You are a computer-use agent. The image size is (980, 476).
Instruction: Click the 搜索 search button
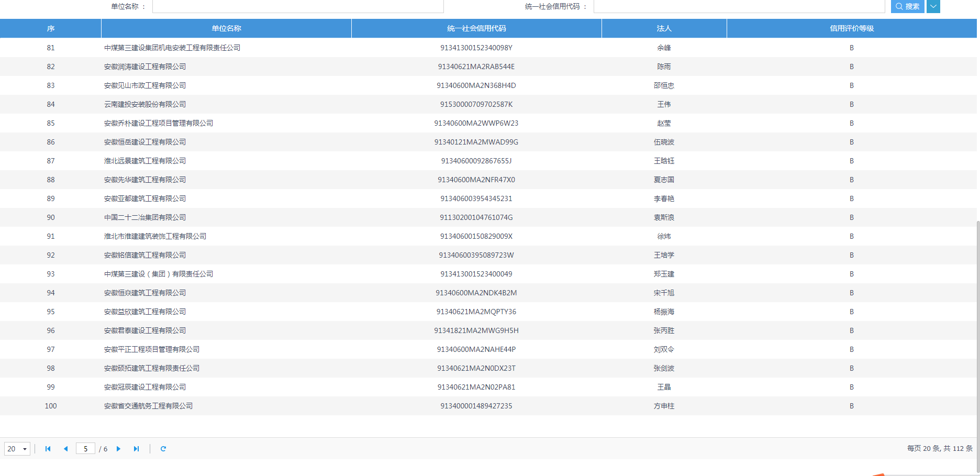click(907, 6)
